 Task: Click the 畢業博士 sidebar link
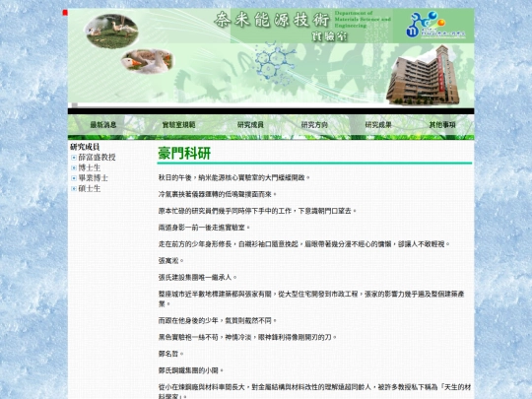click(94, 177)
